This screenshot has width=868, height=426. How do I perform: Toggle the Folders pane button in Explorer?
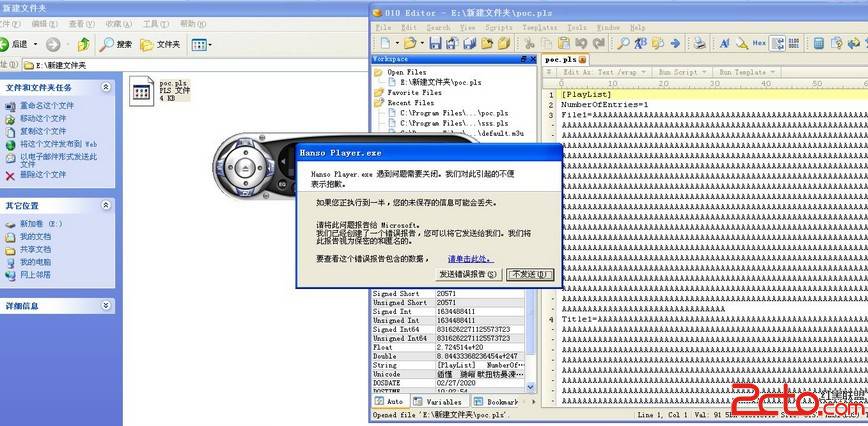click(160, 44)
